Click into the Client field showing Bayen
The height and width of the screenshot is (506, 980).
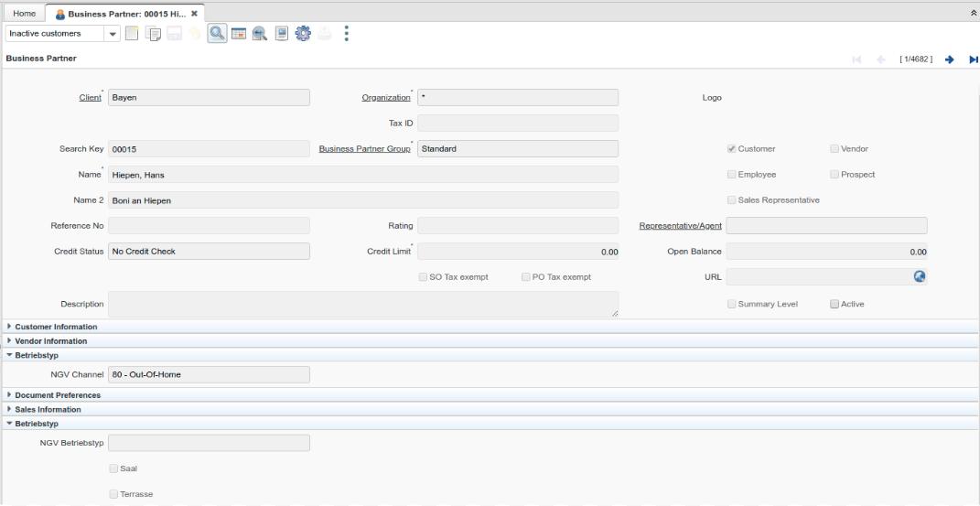pyautogui.click(x=209, y=98)
